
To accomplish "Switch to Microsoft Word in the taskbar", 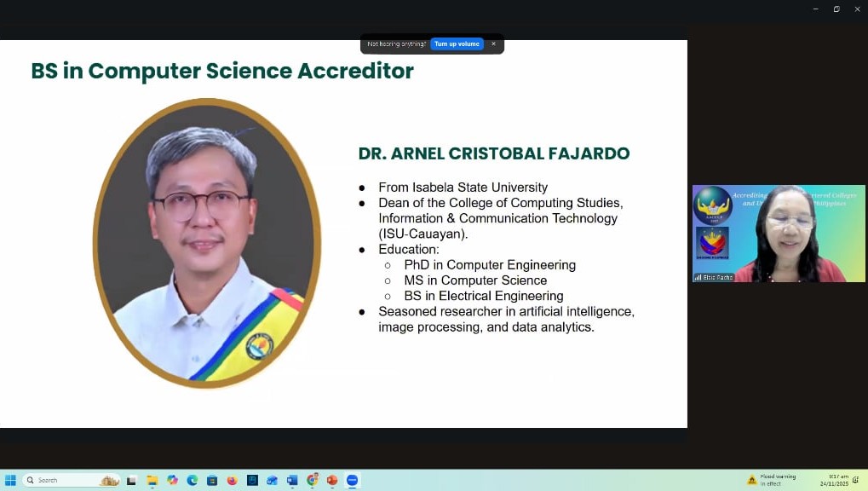I will point(292,480).
